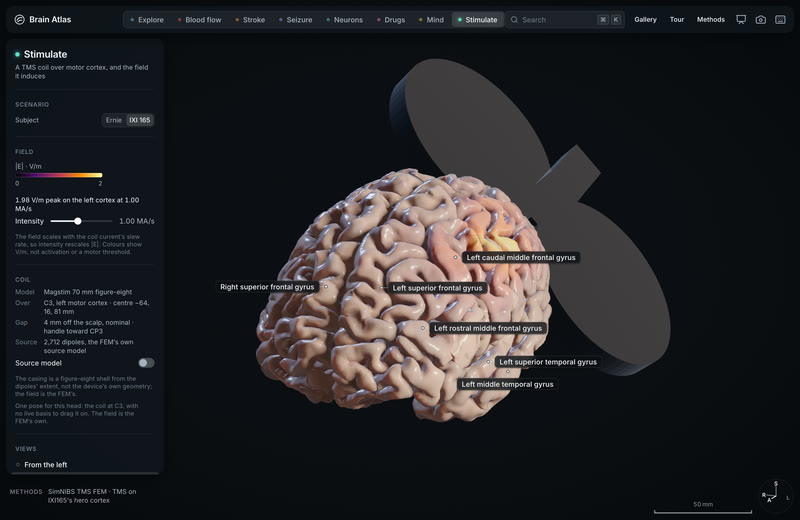Open the Neurons tab
The height and width of the screenshot is (520, 800).
coord(344,20)
